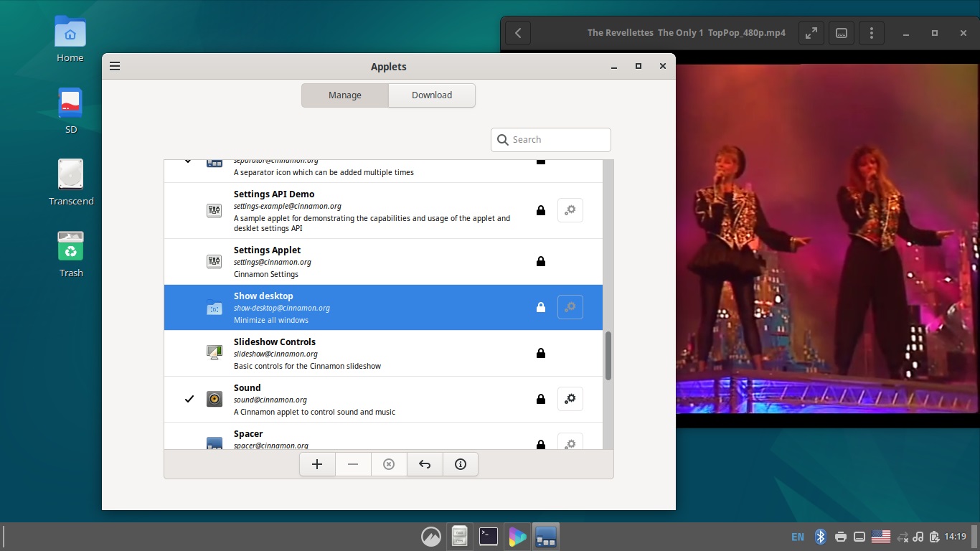The width and height of the screenshot is (980, 551).
Task: Open settings gear for Spacer applet
Action: click(x=570, y=442)
